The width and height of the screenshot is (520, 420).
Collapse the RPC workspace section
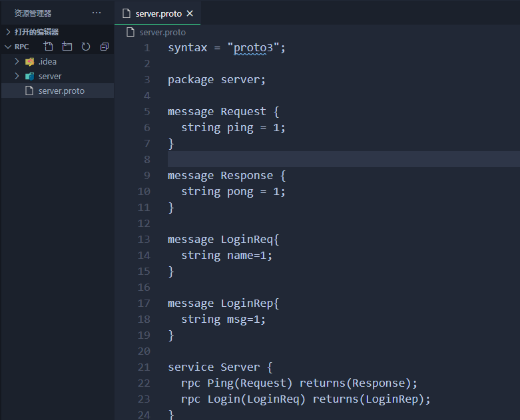(8, 47)
